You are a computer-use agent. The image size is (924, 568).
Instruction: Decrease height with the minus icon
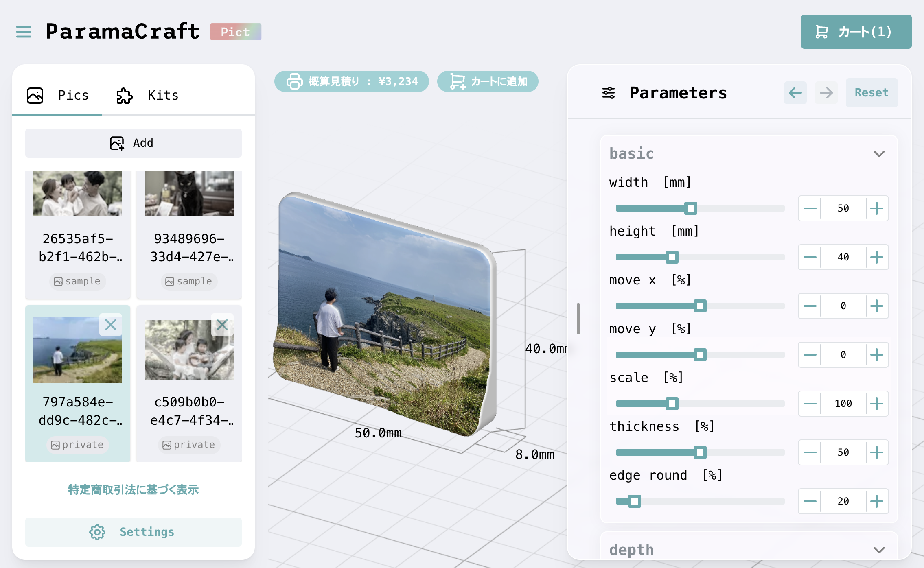point(810,257)
